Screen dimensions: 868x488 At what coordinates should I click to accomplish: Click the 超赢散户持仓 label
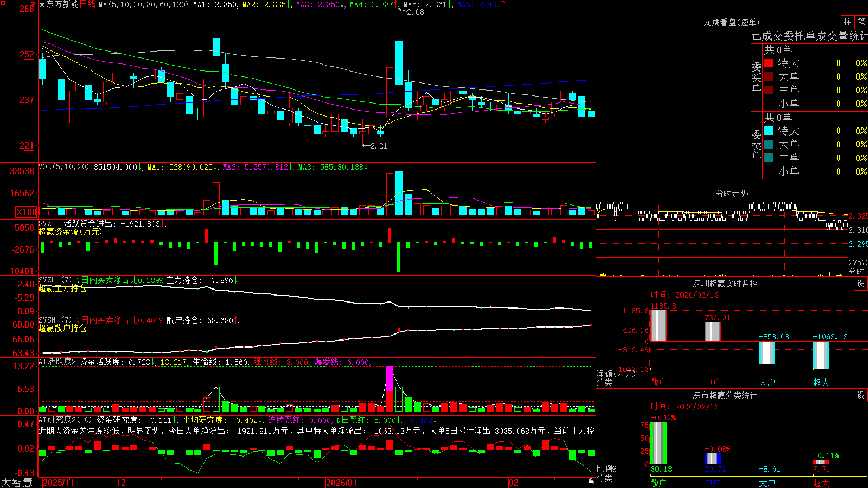[62, 328]
